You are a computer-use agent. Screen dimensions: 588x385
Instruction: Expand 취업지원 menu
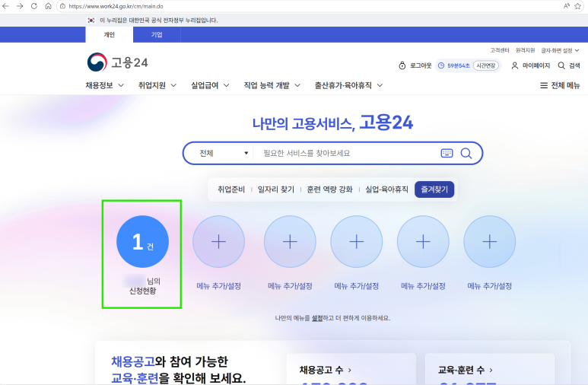(x=157, y=85)
